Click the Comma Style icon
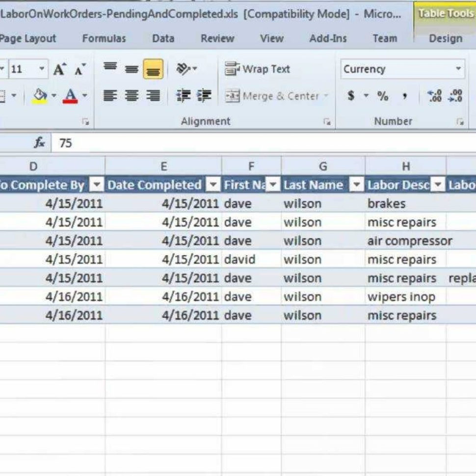The height and width of the screenshot is (476, 476). click(405, 96)
